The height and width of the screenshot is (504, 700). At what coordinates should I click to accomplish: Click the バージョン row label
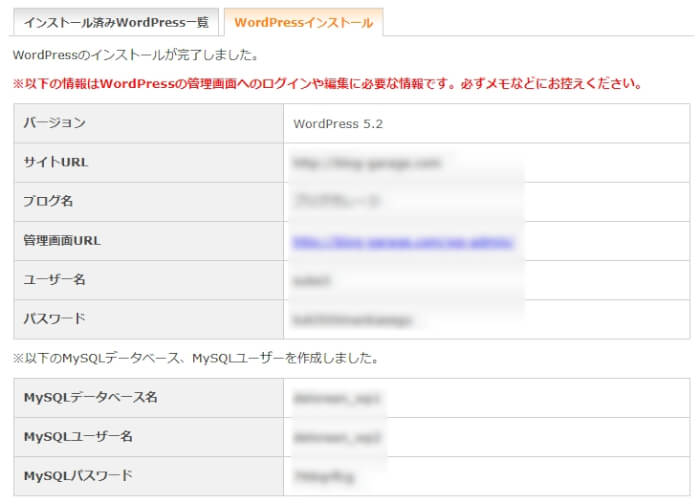[54, 122]
